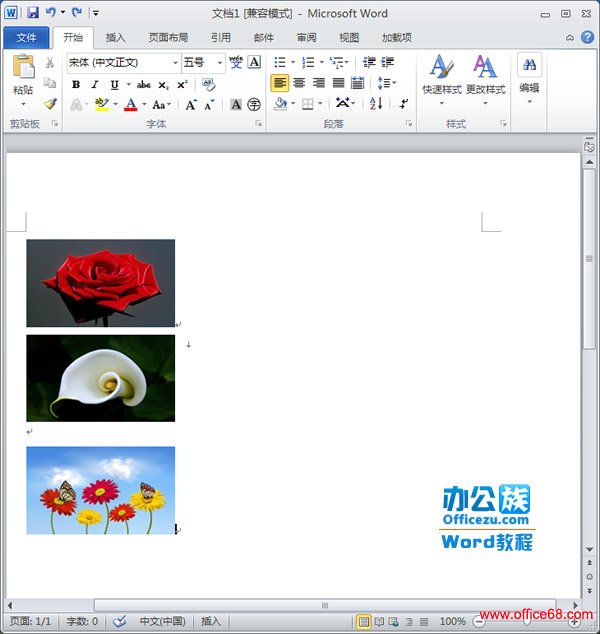Screen dimensions: 600x634
Task: Click the distributed alignment icon
Action: pyautogui.click(x=357, y=83)
